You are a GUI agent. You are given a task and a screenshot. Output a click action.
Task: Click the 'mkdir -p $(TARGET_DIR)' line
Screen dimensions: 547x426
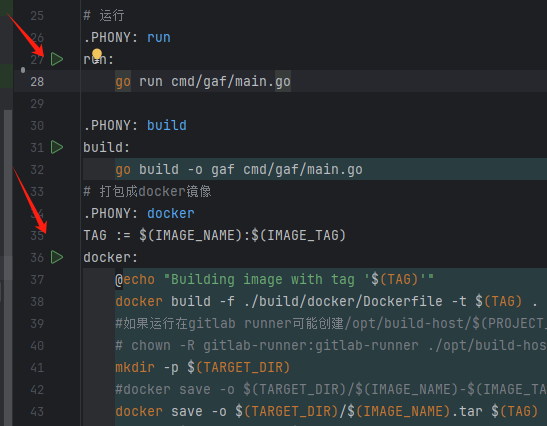tap(203, 367)
